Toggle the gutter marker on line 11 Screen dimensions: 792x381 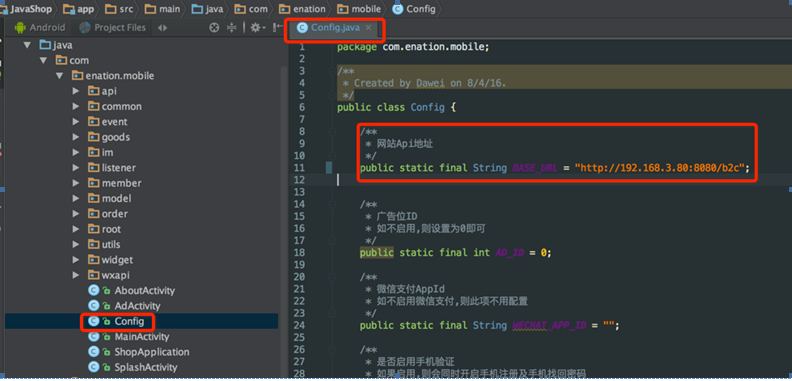[x=329, y=167]
